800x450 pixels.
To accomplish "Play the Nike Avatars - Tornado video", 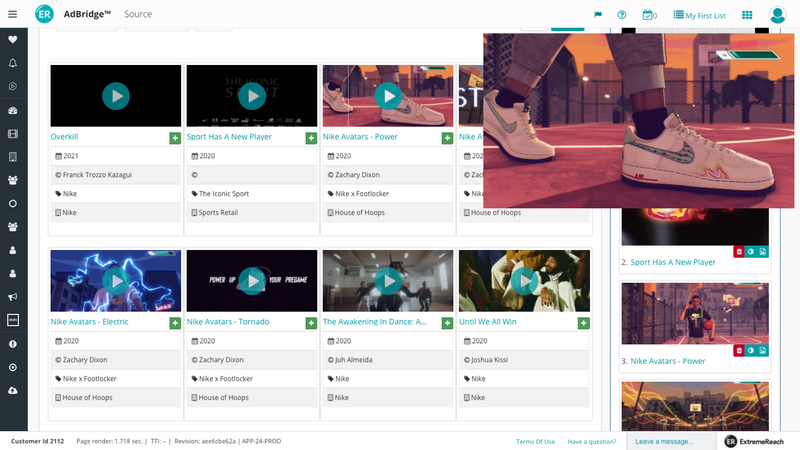I will coord(252,281).
